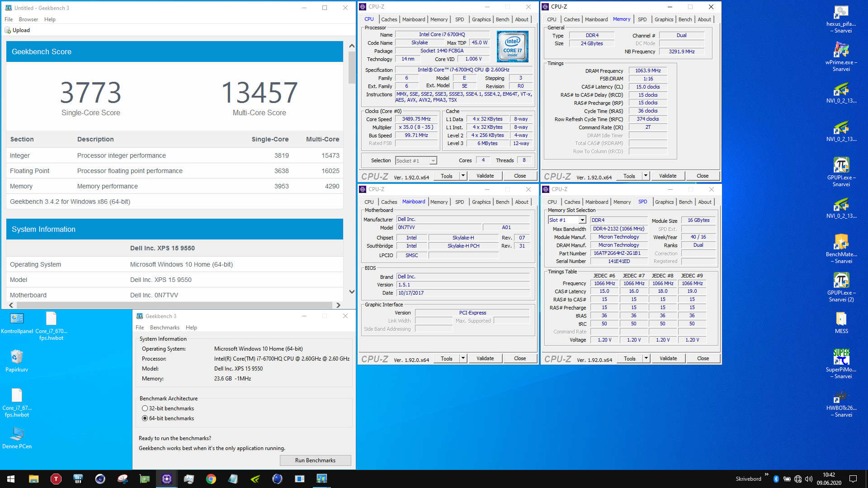Click the network status tray icon
The image size is (868, 488).
pos(798,479)
